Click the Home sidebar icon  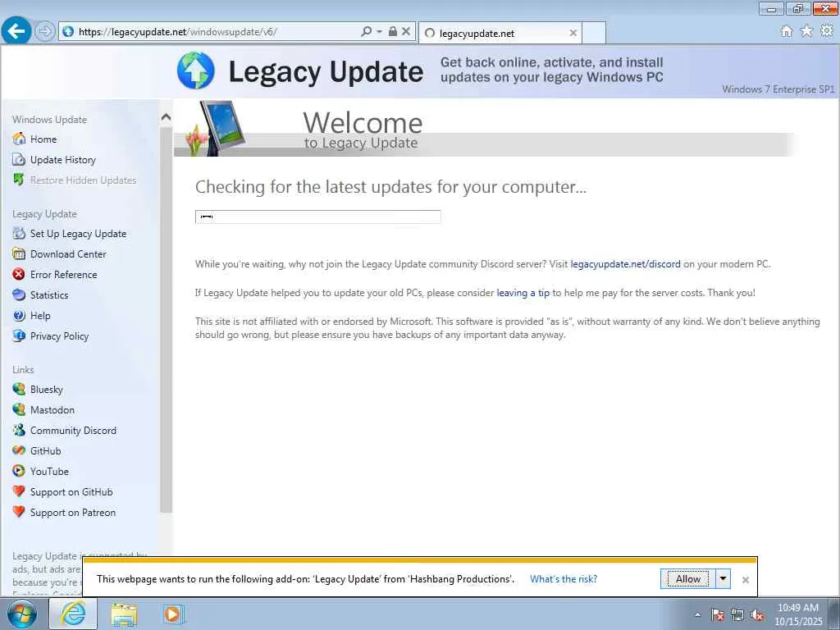(x=19, y=139)
